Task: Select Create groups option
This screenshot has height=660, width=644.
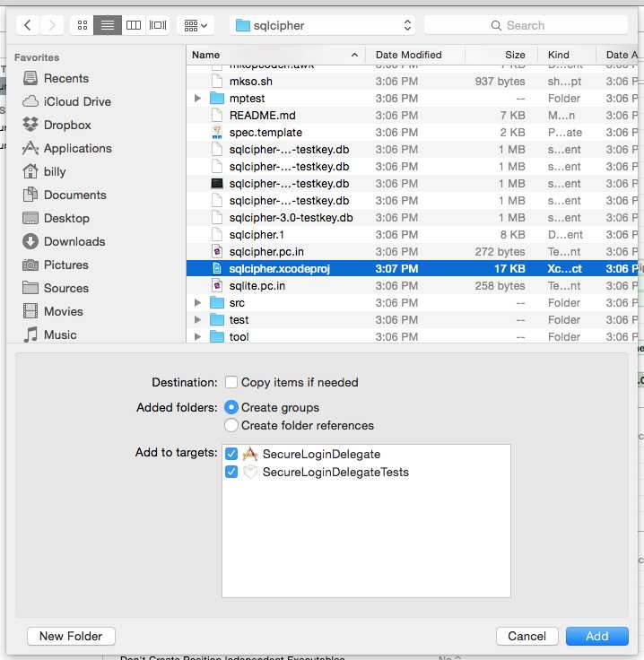Action: click(231, 407)
